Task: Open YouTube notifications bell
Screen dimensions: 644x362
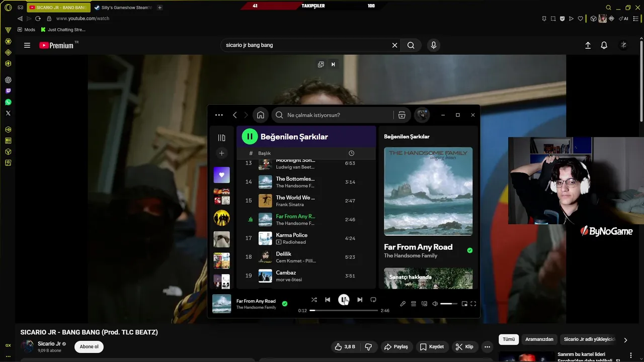Action: [x=604, y=45]
